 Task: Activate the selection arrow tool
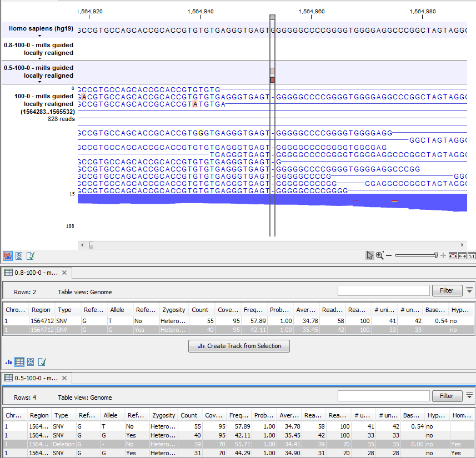pyautogui.click(x=369, y=255)
